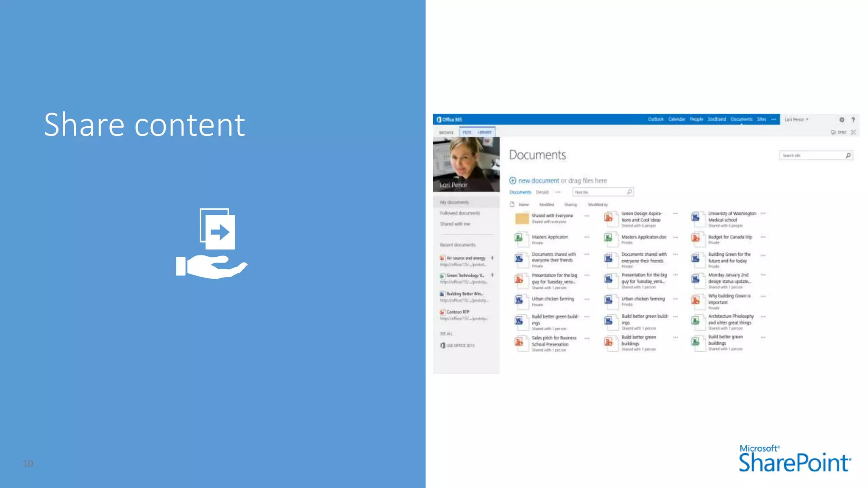This screenshot has width=868, height=488.
Task: Click the search site magnifier icon
Action: click(x=848, y=155)
